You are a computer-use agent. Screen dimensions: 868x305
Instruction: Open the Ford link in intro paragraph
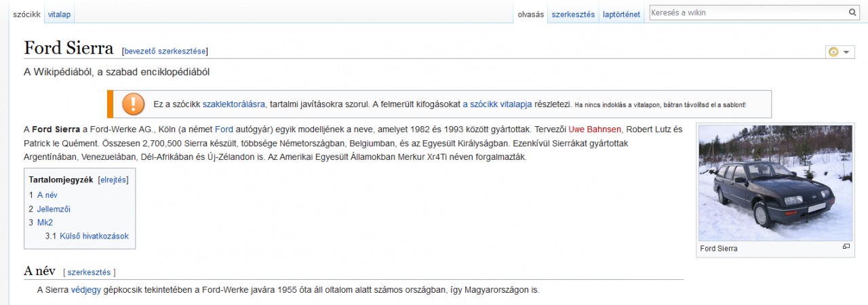(224, 129)
